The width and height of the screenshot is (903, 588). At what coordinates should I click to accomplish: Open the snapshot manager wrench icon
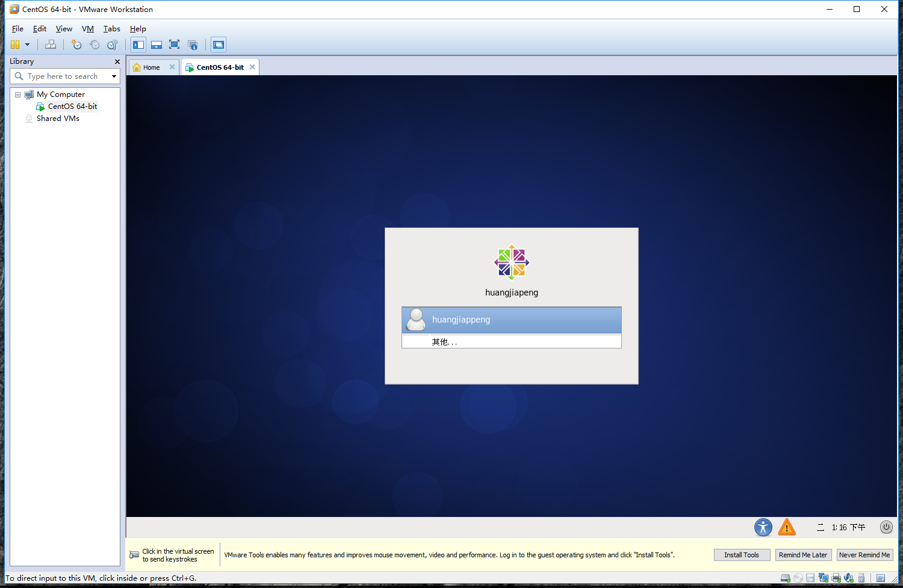click(x=113, y=45)
